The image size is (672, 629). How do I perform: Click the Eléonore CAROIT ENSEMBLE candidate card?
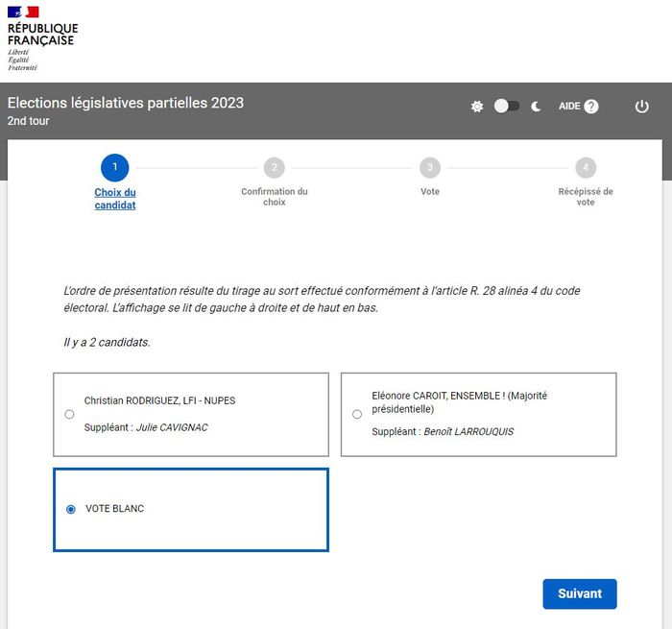coord(478,414)
